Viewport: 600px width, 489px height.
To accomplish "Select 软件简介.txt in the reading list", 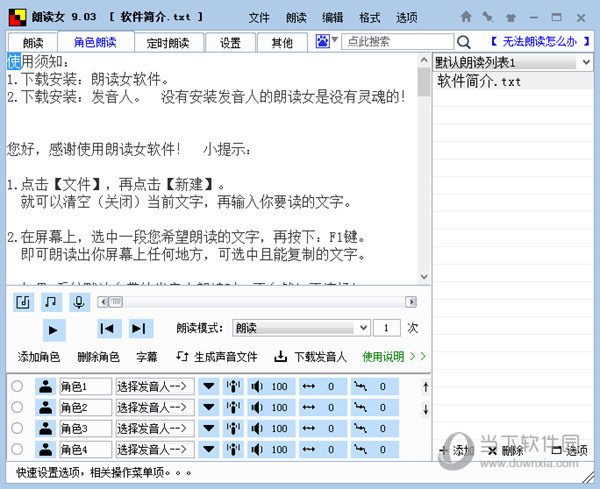I will (513, 82).
